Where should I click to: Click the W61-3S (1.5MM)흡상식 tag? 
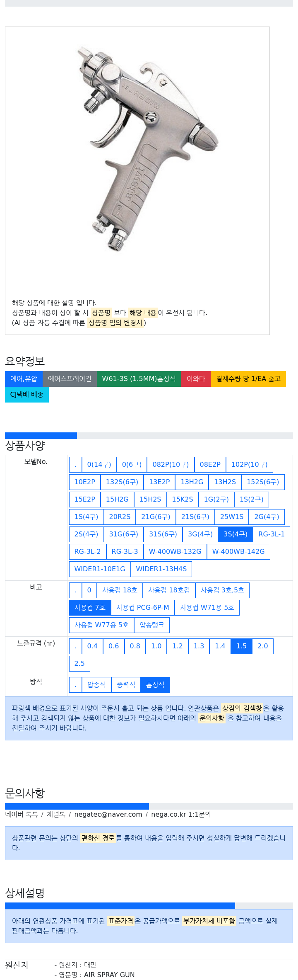139,378
